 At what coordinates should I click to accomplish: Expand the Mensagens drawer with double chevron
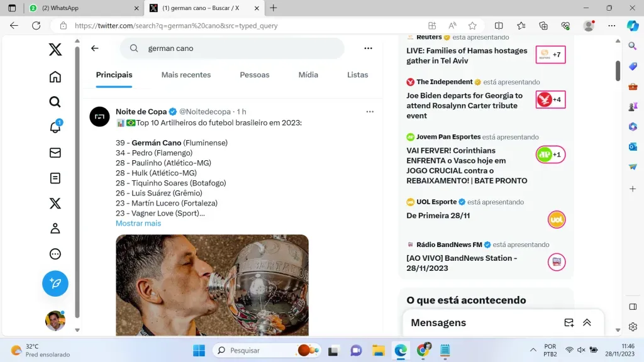[587, 322]
